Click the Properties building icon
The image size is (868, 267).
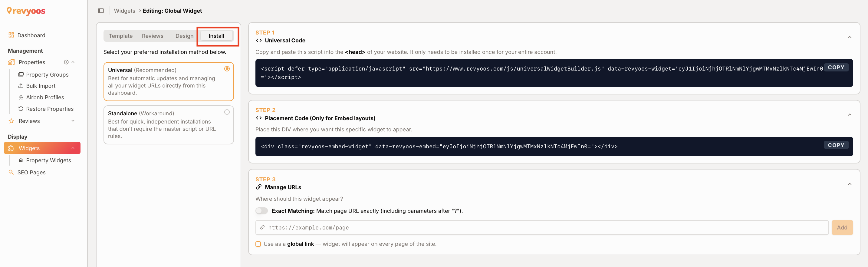pos(11,62)
